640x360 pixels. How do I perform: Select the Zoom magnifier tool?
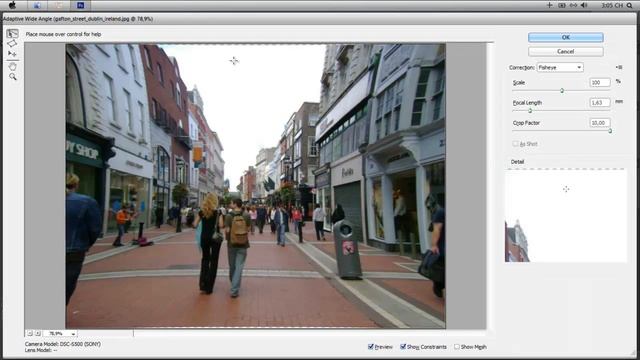(13, 76)
